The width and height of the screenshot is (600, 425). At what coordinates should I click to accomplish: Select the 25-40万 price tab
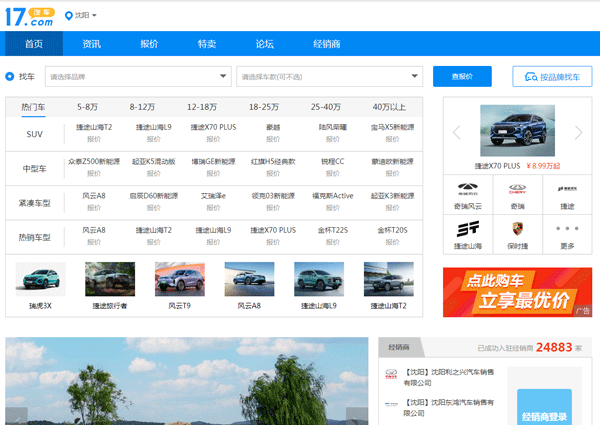[326, 107]
